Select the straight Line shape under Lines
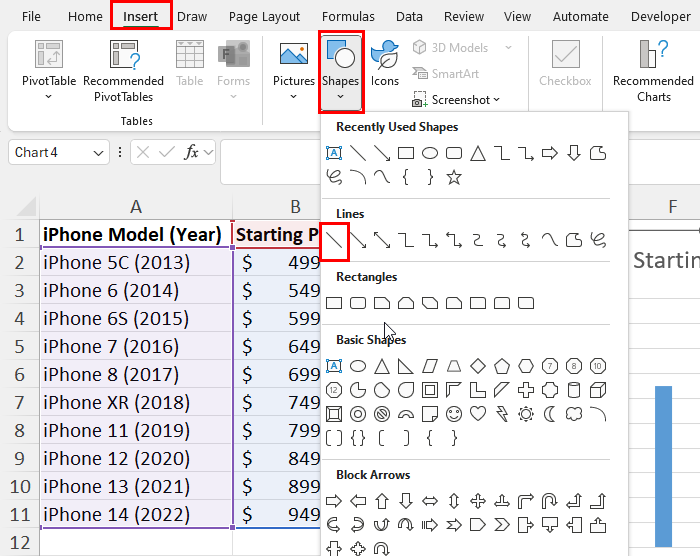Image resolution: width=700 pixels, height=556 pixels. 334,241
